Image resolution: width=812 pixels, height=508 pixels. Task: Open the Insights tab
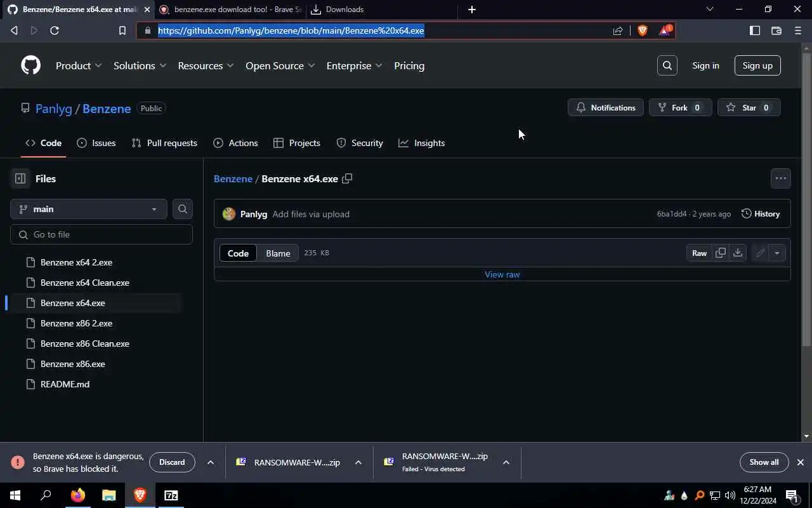pyautogui.click(x=422, y=143)
